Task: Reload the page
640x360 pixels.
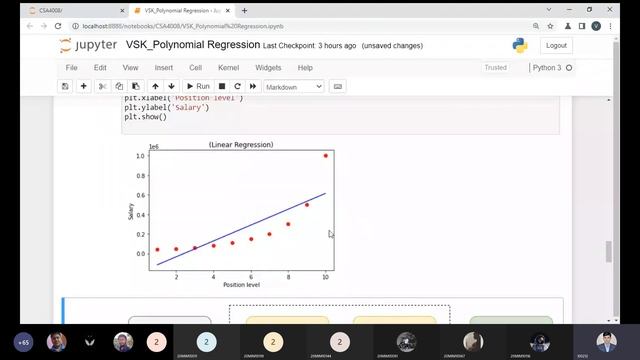Action: 58,26
